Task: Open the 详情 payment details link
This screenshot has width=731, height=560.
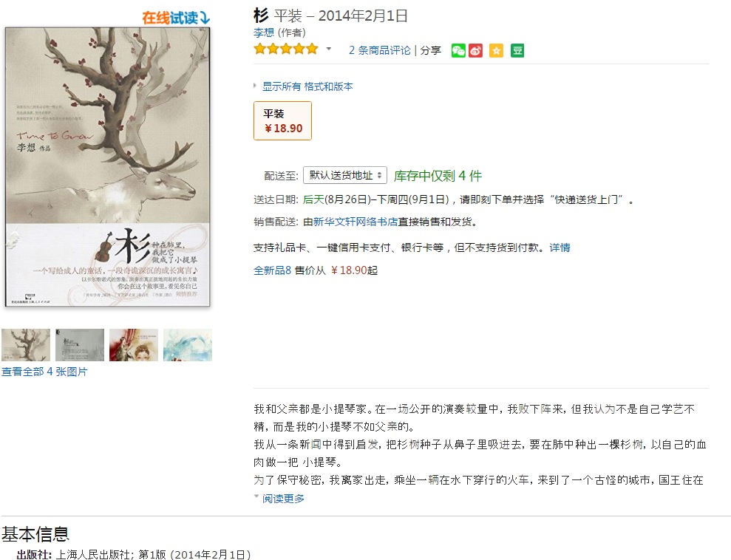Action: tap(560, 247)
